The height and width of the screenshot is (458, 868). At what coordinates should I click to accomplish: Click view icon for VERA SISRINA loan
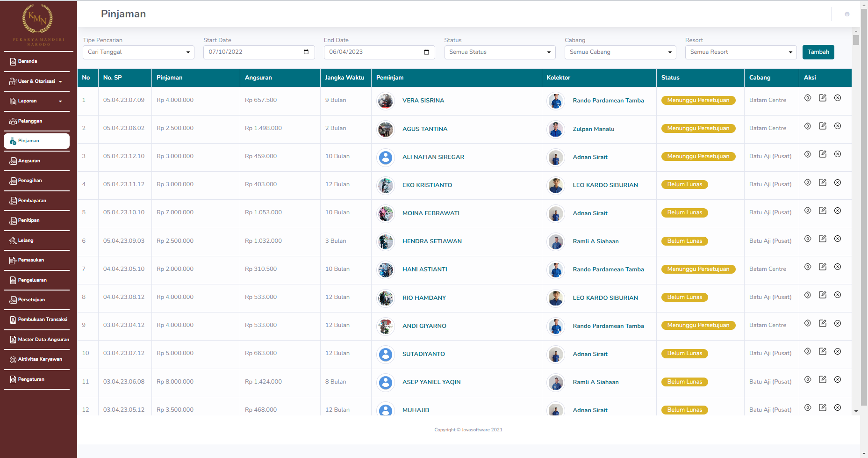pos(807,98)
